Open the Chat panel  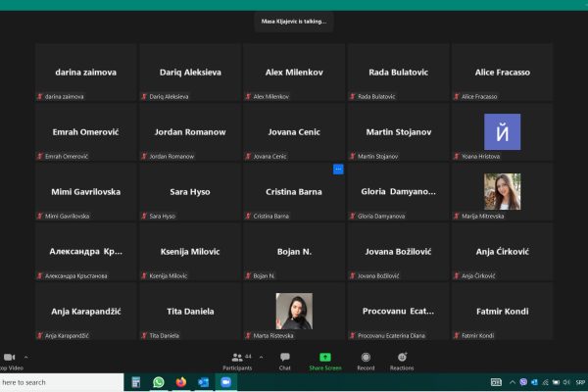click(x=284, y=362)
